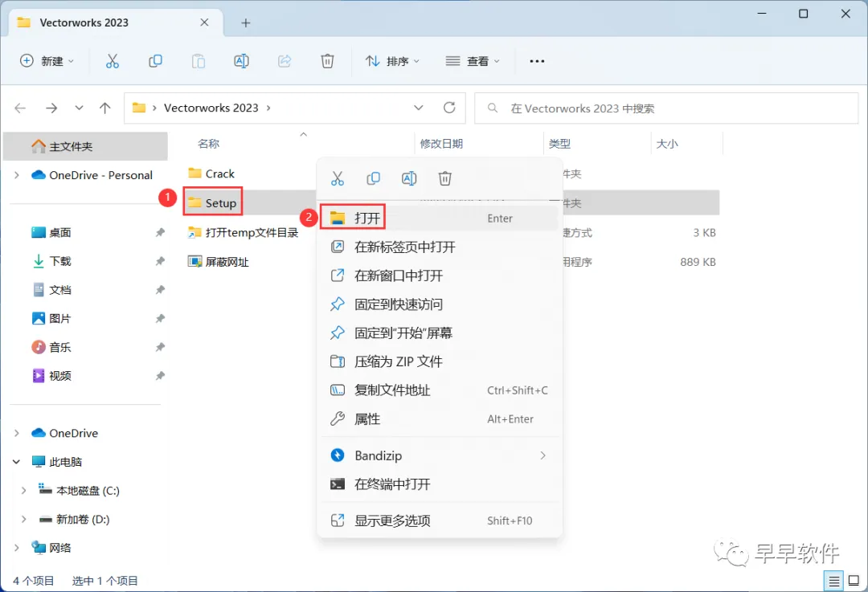Viewport: 868px width, 592px height.
Task: Select the Crack folder
Action: pyautogui.click(x=211, y=174)
